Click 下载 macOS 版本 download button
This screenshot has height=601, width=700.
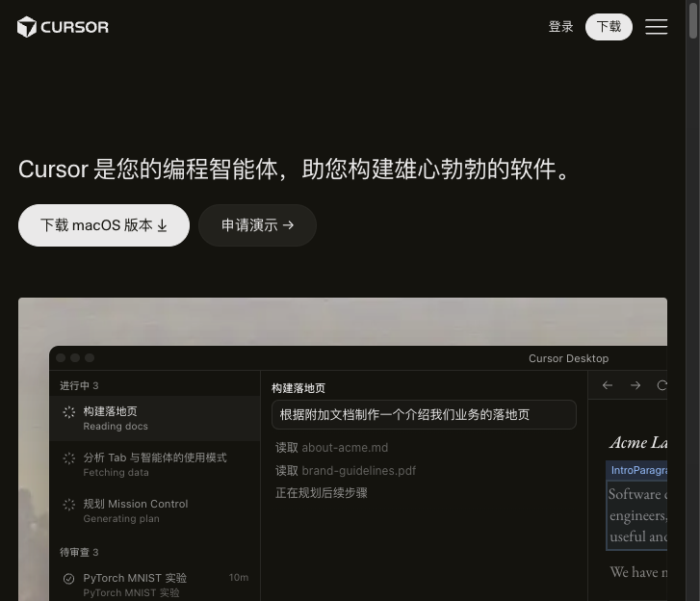pos(104,225)
